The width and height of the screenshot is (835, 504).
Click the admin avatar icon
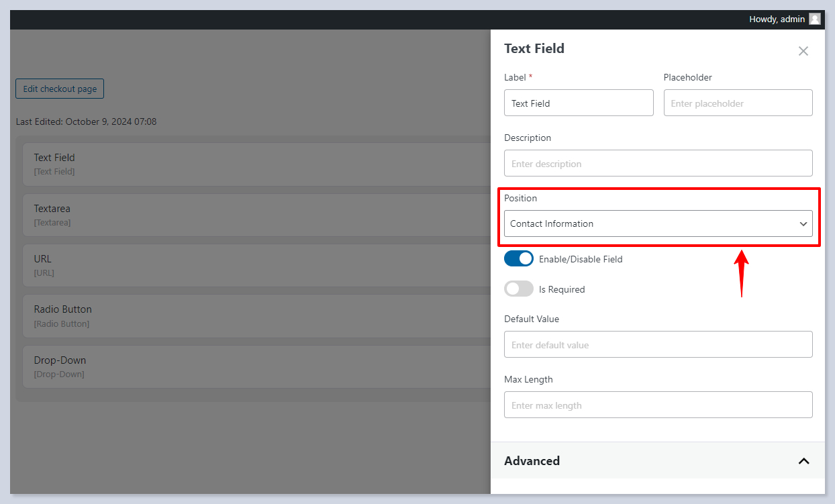click(814, 19)
